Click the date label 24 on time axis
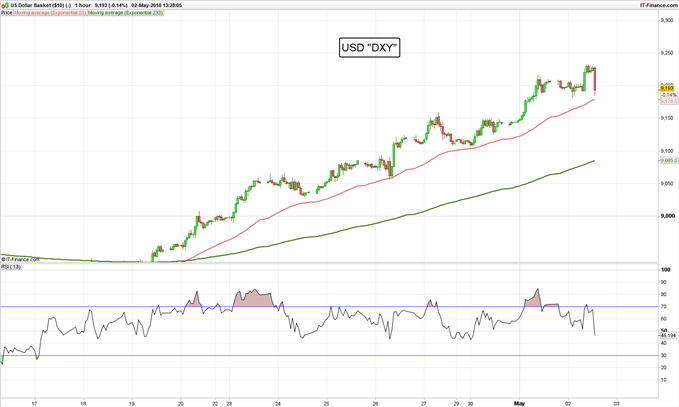679x407 pixels. tap(278, 404)
